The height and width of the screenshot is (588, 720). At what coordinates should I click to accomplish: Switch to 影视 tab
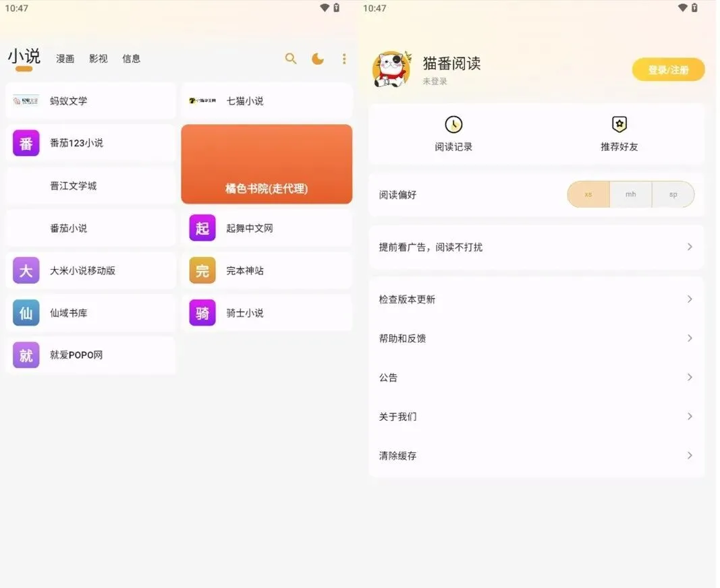(x=99, y=59)
